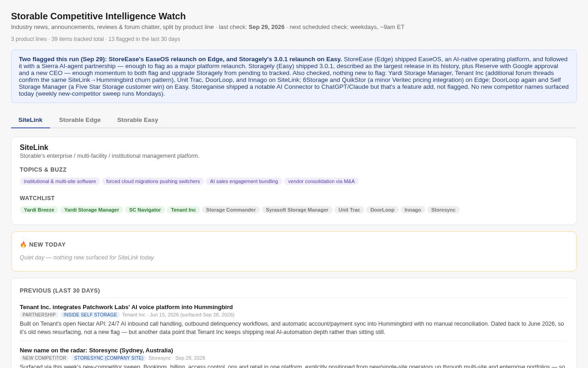The width and height of the screenshot is (588, 368).
Task: Open headline 'Tenant Inc. integrates Patchwork Labs' AI voice platform'
Action: (126, 307)
